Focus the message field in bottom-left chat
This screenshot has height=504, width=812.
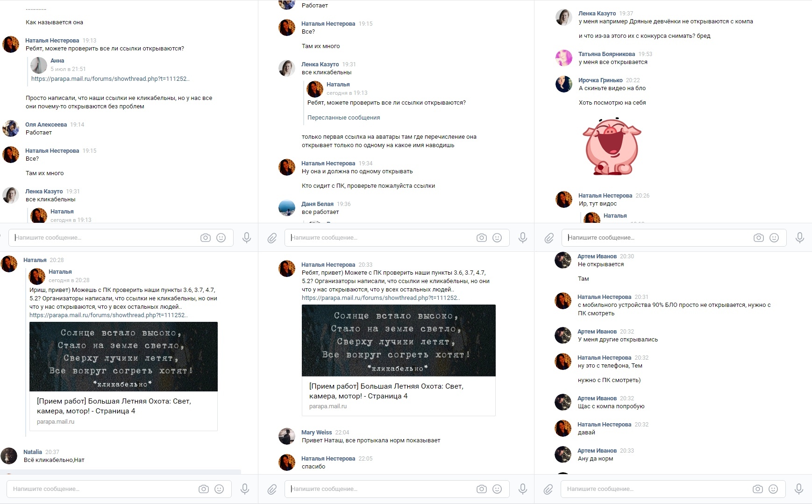click(103, 489)
